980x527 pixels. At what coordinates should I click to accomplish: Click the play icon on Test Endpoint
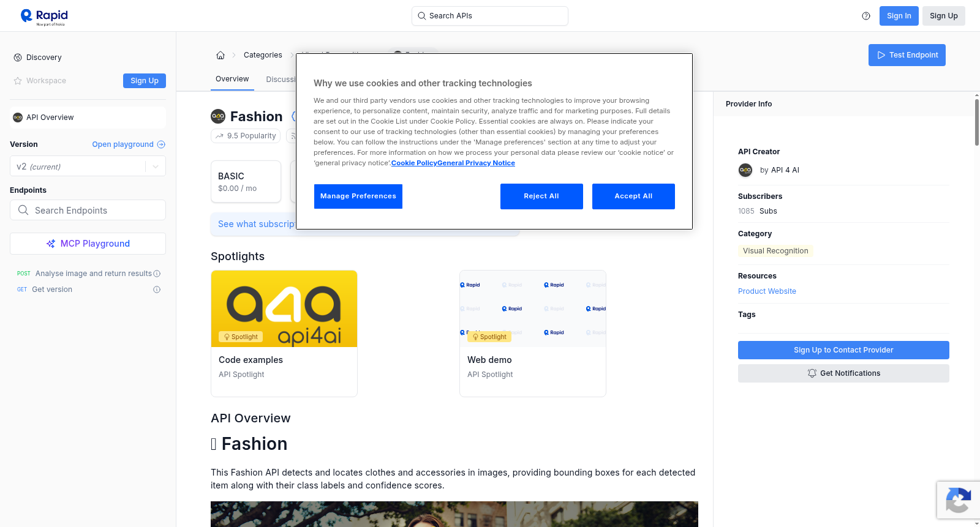(881, 55)
